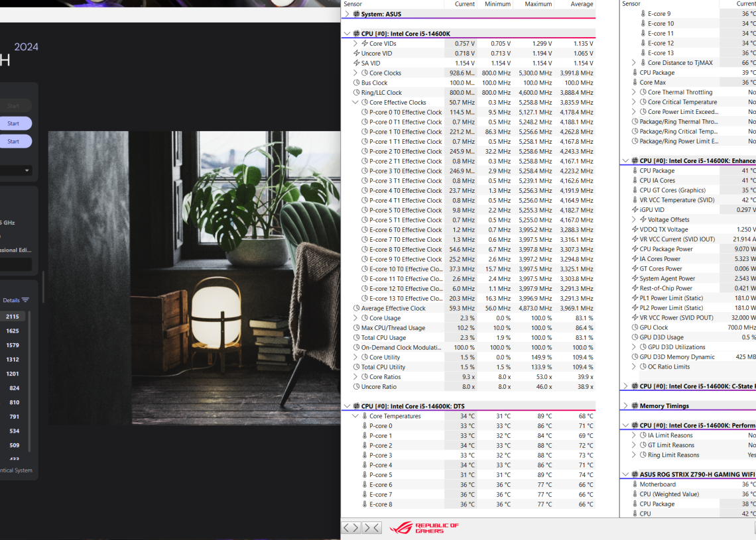This screenshot has width=756, height=540.
Task: Expand the Core VIDs row
Action: click(x=355, y=43)
